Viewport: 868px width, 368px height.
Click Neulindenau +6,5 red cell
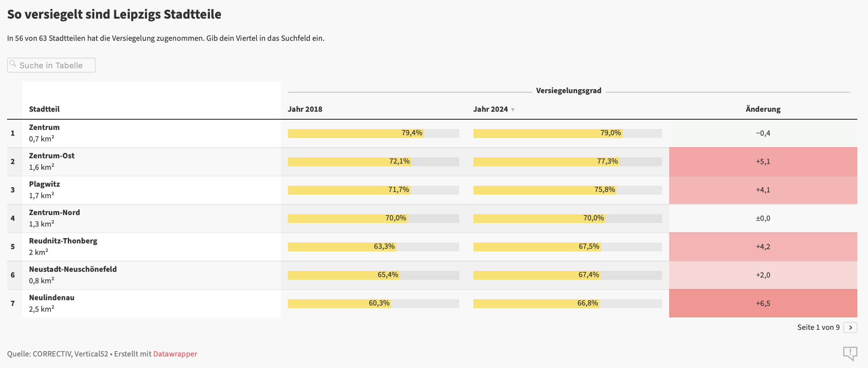pos(763,303)
